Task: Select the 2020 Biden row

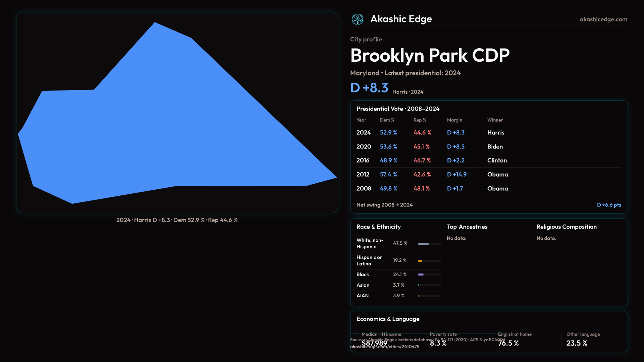Action: (488, 147)
